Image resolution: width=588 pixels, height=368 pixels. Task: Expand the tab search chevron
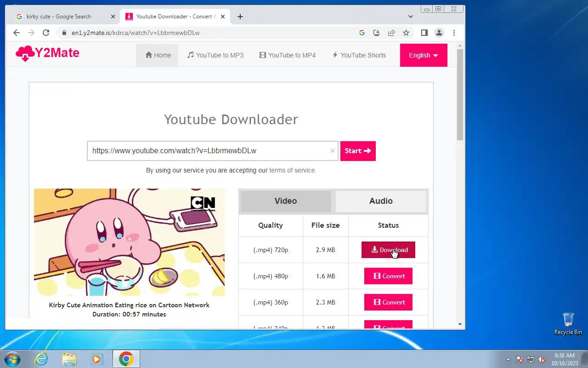411,17
